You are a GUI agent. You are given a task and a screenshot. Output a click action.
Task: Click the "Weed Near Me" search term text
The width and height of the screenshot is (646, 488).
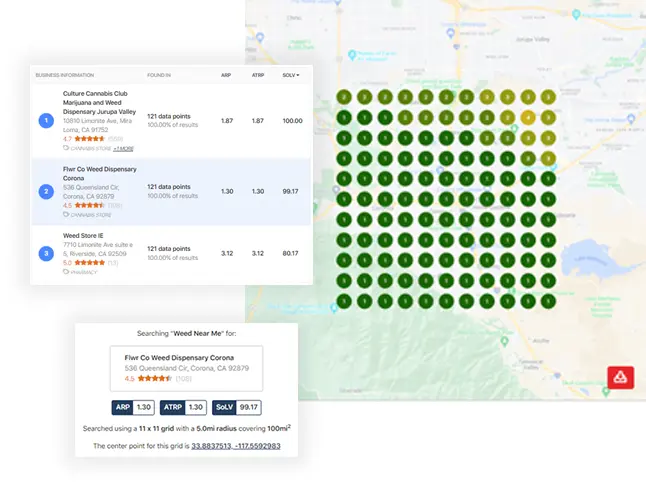click(x=197, y=333)
